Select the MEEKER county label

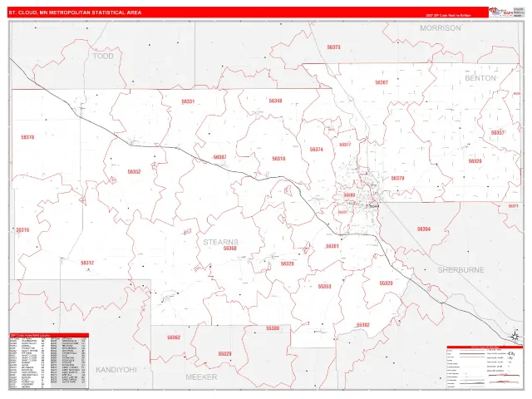pyautogui.click(x=201, y=377)
